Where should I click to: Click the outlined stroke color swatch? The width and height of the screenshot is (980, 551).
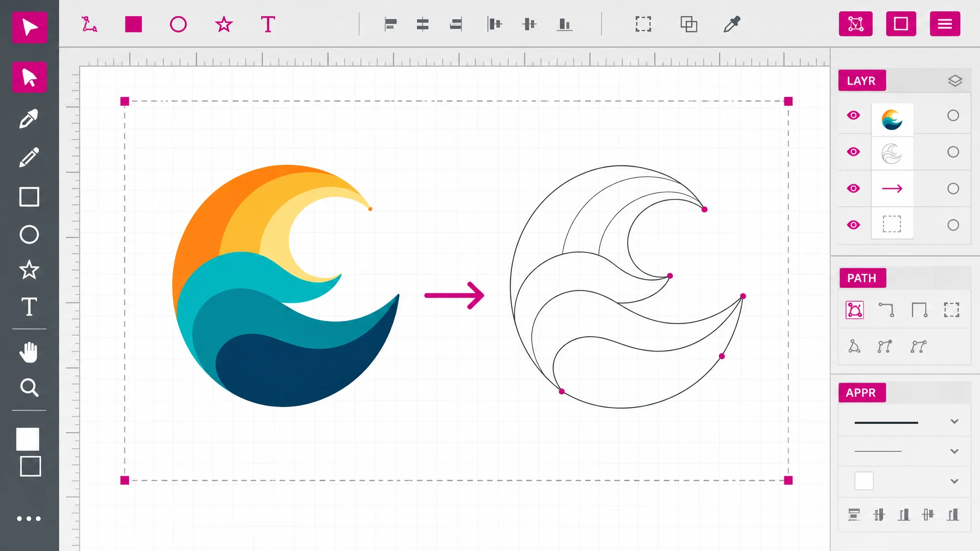coord(31,466)
